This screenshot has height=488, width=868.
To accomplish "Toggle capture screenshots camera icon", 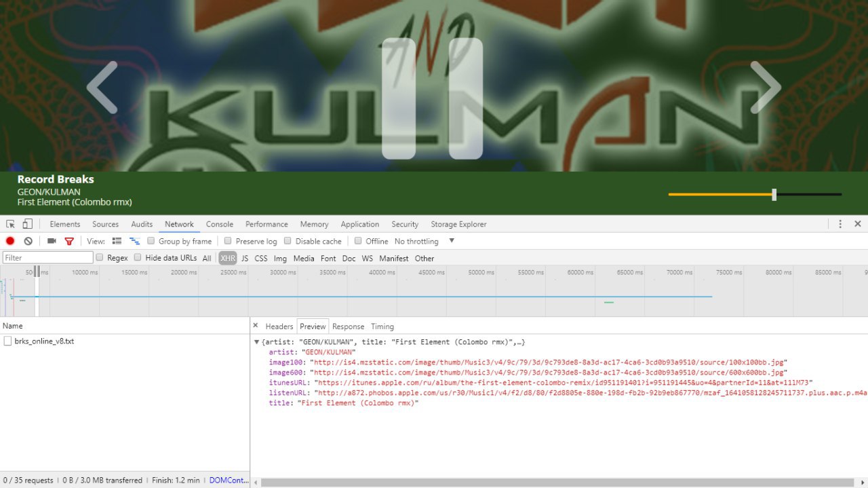I will coord(52,241).
